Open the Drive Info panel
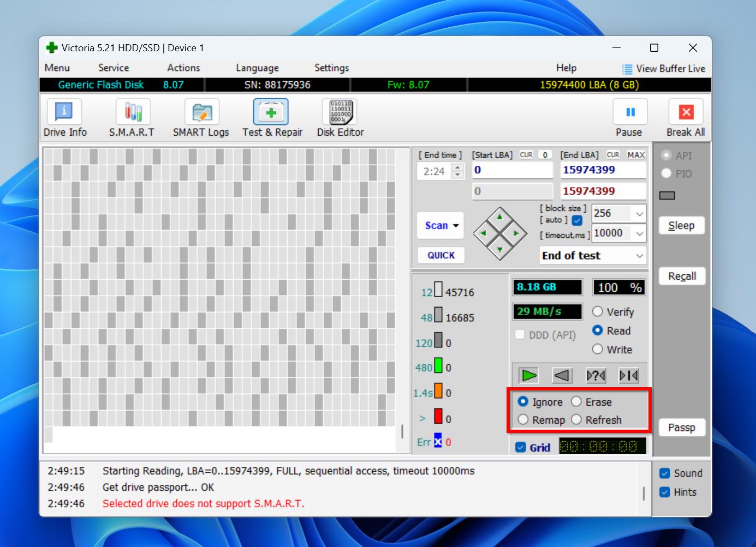756x547 pixels. point(64,118)
